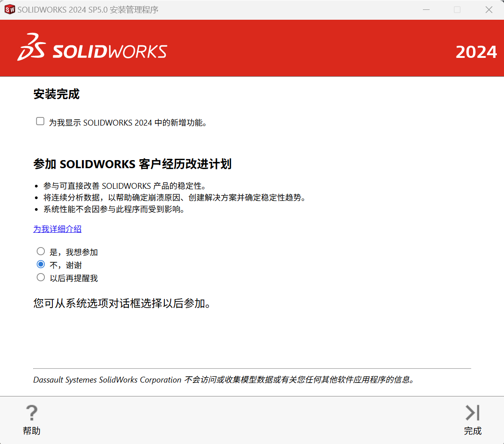The width and height of the screenshot is (504, 444).
Task: Click the 为我显示新增功能 checkbox label text
Action: (x=128, y=122)
